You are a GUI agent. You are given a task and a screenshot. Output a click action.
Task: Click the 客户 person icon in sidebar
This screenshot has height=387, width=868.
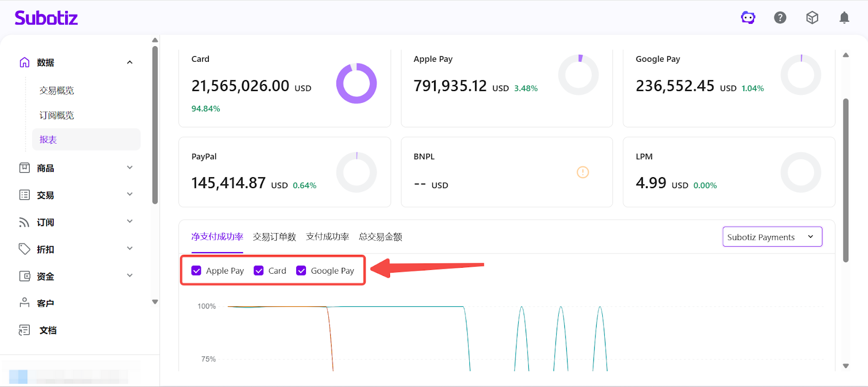pyautogui.click(x=24, y=303)
